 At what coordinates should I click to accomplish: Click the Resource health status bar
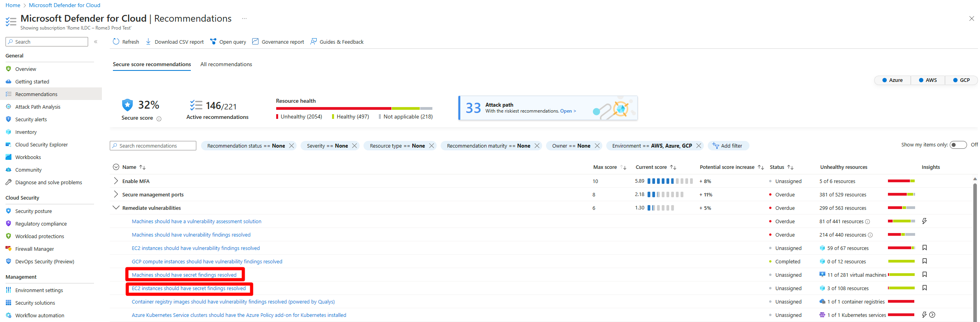[x=354, y=108]
